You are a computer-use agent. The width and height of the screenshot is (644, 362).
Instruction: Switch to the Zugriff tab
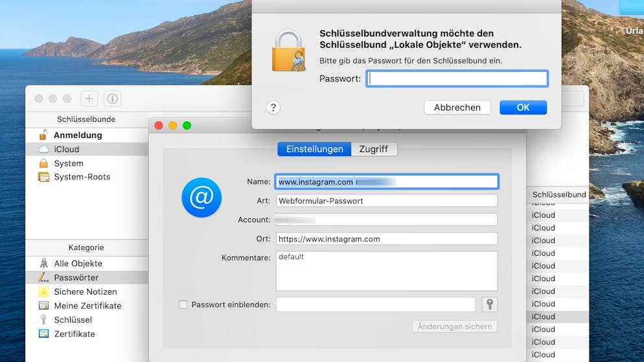coord(373,149)
